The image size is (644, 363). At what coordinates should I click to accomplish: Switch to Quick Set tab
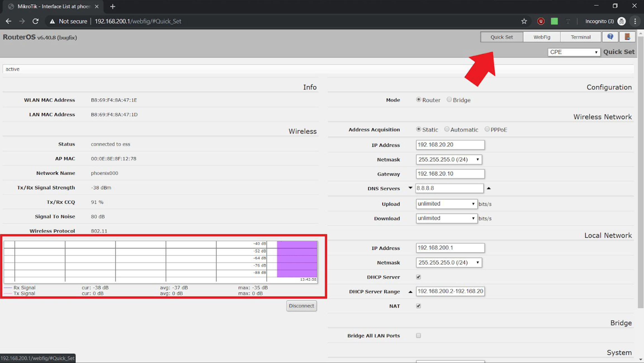pyautogui.click(x=502, y=37)
